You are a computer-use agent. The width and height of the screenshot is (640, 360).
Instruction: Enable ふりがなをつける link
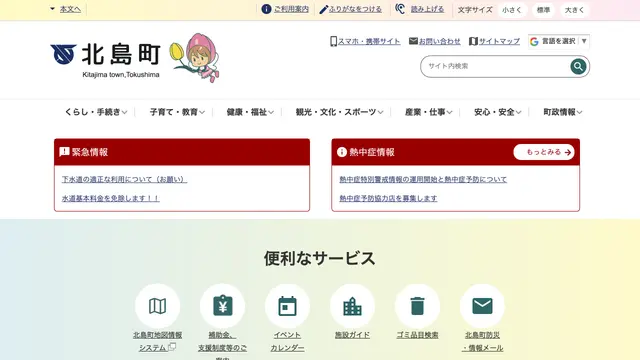point(355,9)
